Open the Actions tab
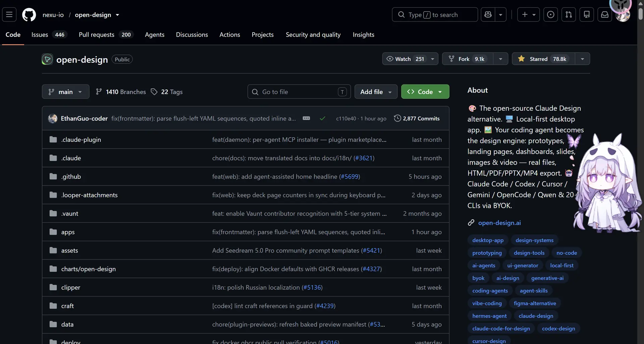The width and height of the screenshot is (644, 344). 230,35
